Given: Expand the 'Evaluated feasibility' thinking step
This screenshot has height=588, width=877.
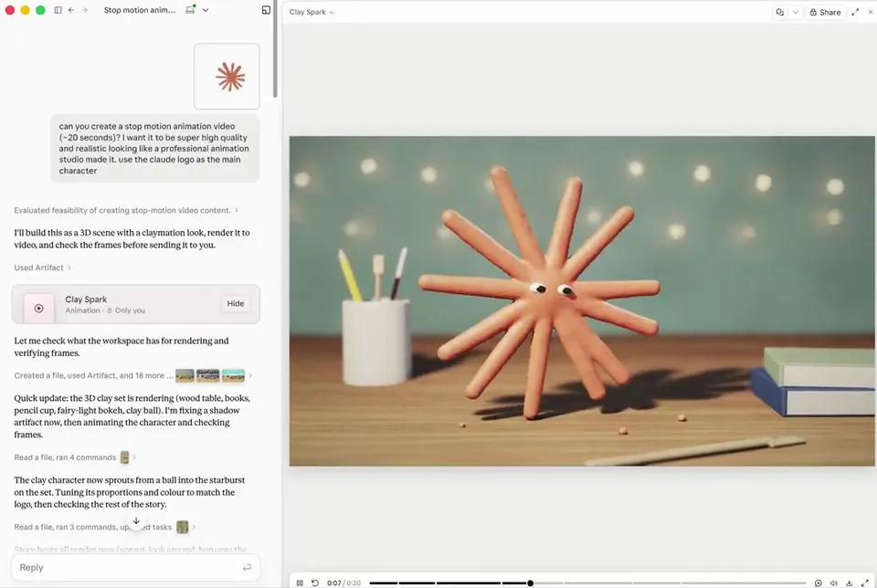Looking at the screenshot, I should (126, 210).
